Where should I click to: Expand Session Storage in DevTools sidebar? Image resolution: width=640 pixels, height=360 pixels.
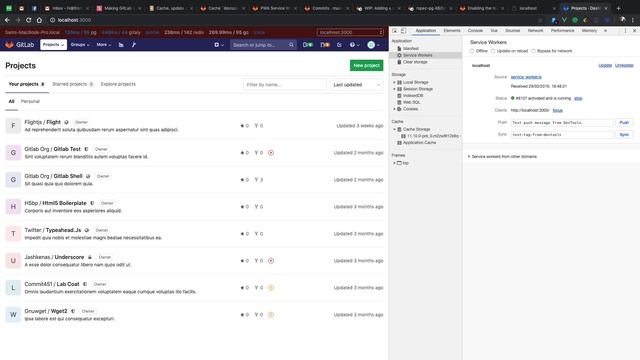pos(394,89)
